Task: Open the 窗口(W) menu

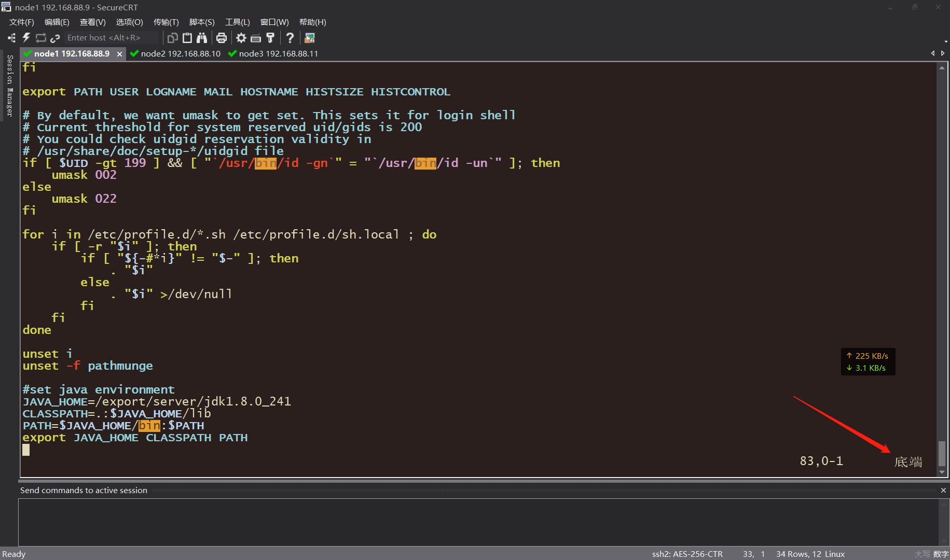Action: pos(274,22)
